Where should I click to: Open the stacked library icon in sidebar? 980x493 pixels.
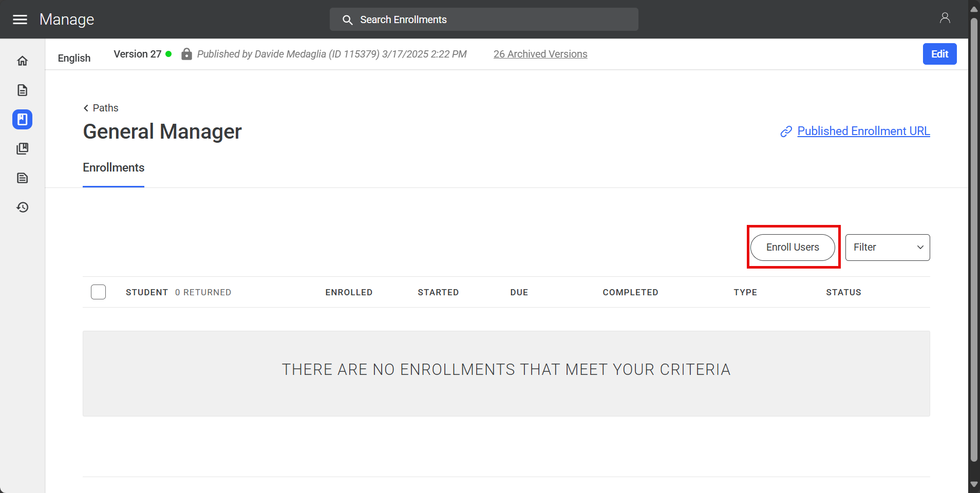point(22,148)
